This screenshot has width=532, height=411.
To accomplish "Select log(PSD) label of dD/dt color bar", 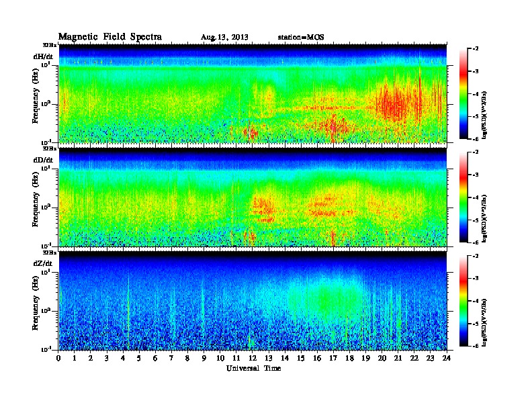I will click(484, 218).
